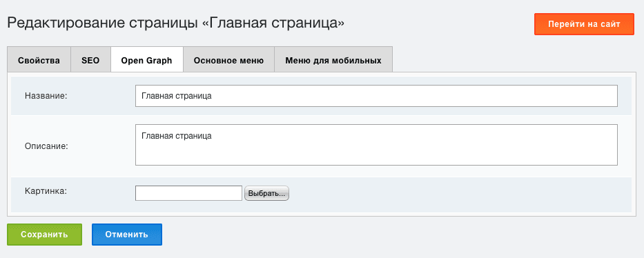Click the orange Перейти на сайт button
This screenshot has height=258, width=644.
click(584, 24)
